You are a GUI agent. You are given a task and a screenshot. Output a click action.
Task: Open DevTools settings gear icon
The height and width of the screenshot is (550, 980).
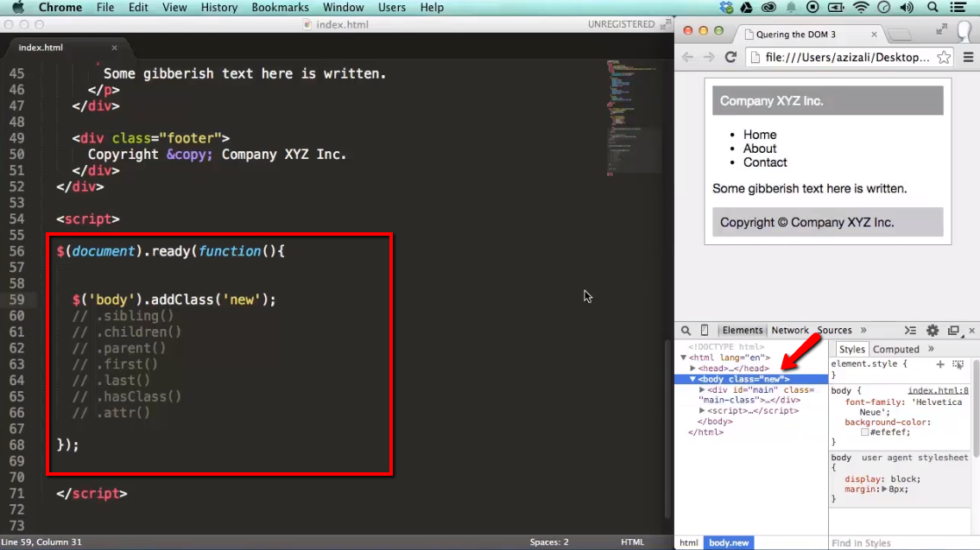(933, 331)
